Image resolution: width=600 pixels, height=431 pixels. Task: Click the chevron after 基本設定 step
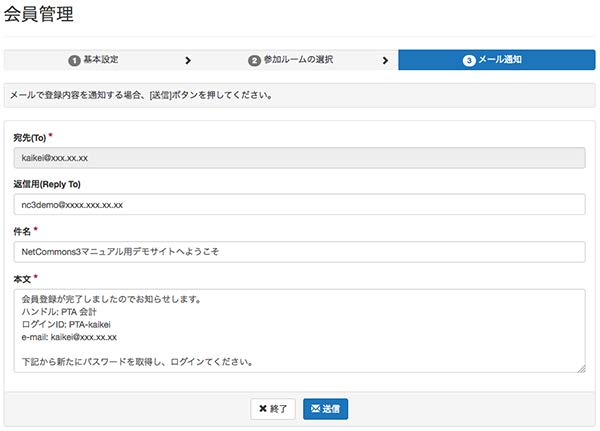click(188, 60)
